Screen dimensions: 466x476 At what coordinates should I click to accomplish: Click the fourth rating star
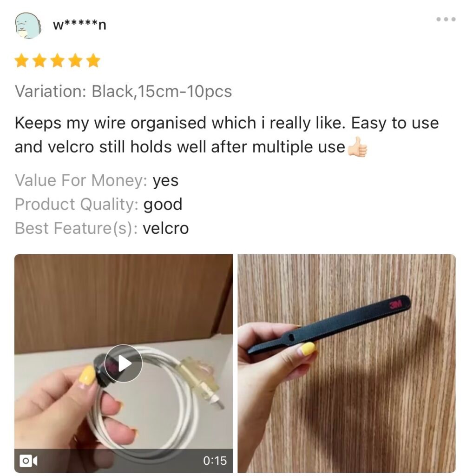pos(75,60)
